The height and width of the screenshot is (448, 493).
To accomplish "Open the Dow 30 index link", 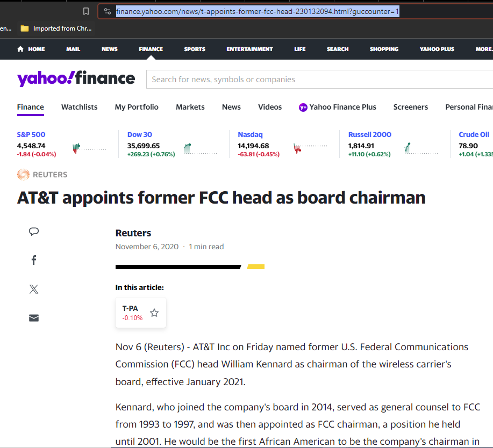I will click(x=140, y=134).
